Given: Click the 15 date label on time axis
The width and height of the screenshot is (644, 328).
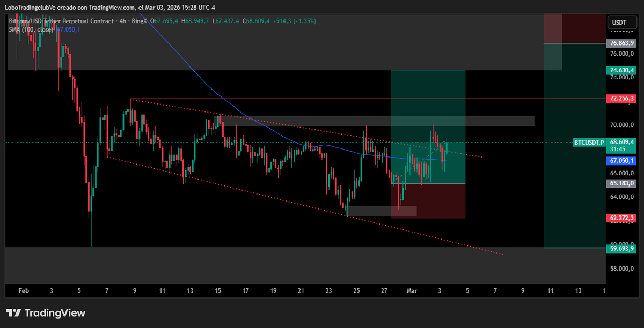Looking at the screenshot, I should coord(218,290).
